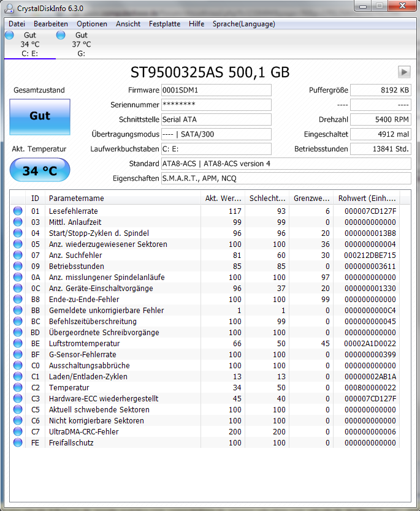Select the G: disk status orb
420x511 pixels.
(61, 35)
